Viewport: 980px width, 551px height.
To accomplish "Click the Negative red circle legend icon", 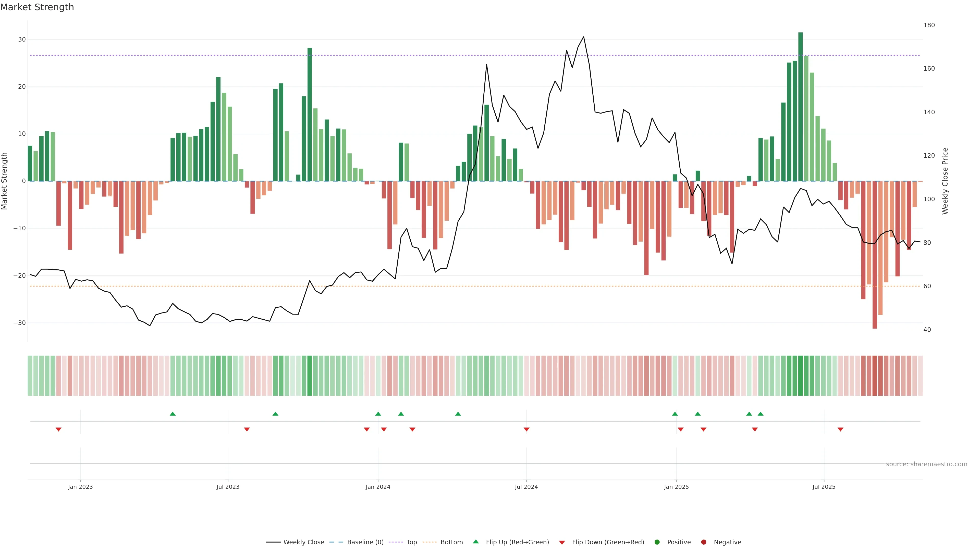I will (703, 542).
